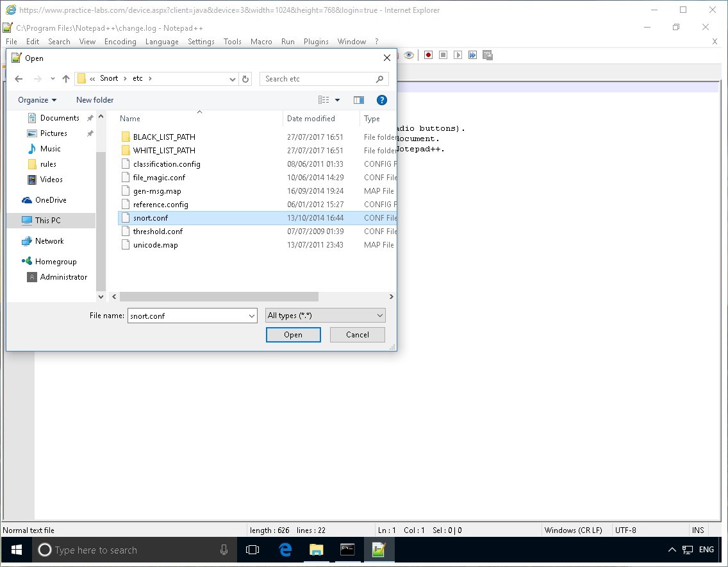Click the Cancel button
This screenshot has height=567, width=728.
[x=358, y=335]
